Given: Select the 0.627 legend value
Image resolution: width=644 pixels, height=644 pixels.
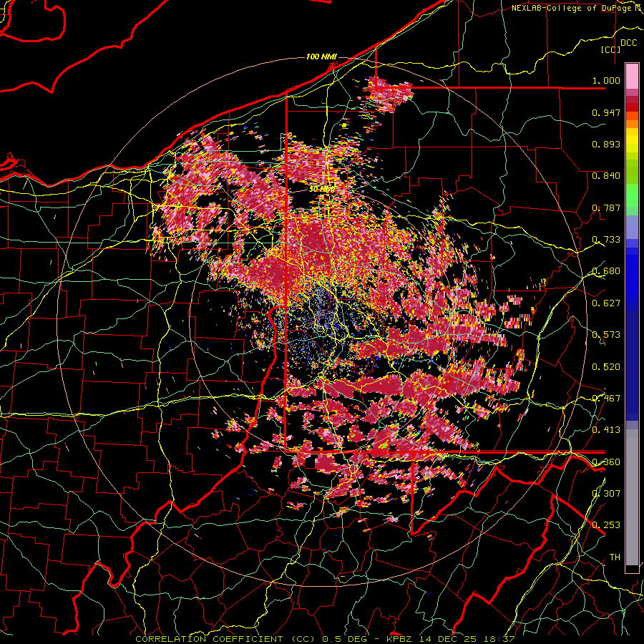Looking at the screenshot, I should pyautogui.click(x=606, y=303).
